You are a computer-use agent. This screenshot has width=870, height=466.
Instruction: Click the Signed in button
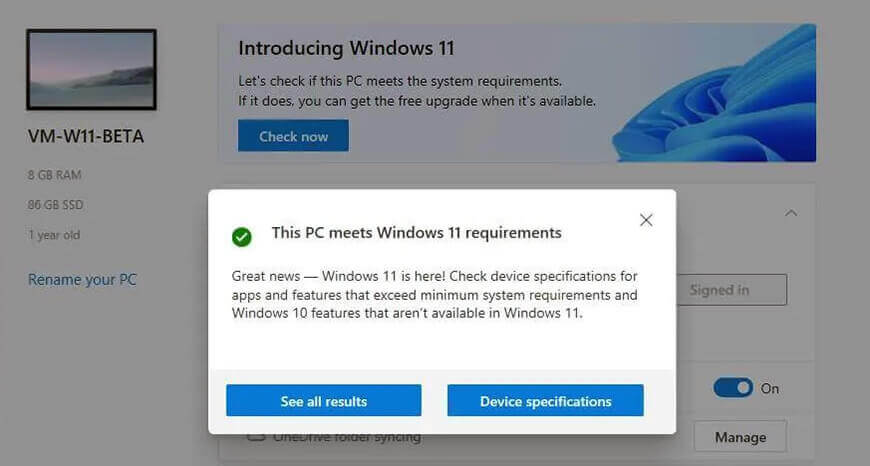(732, 290)
